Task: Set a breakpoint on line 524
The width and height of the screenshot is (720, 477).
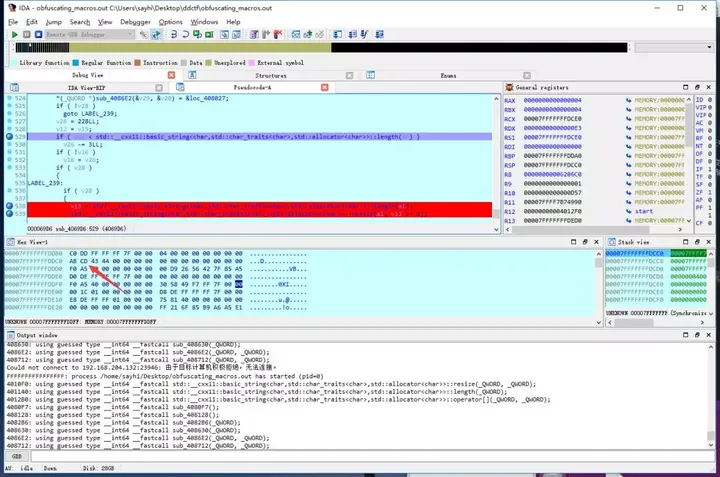Action: pos(9,98)
